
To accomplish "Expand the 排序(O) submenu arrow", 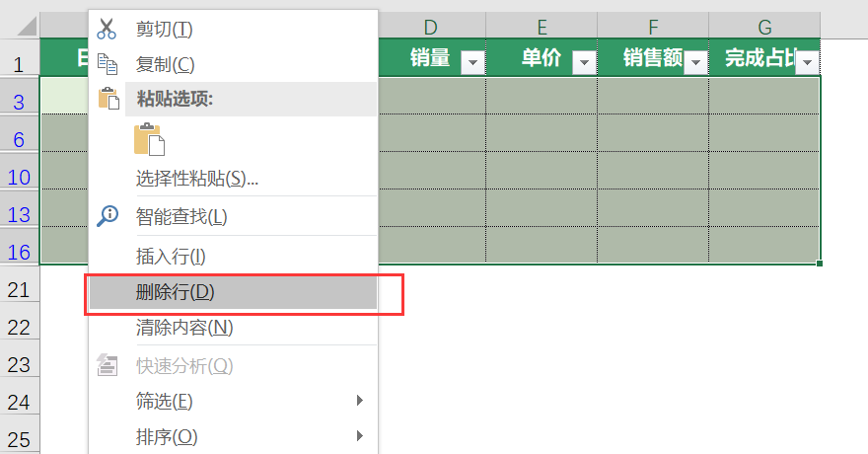I will tap(360, 435).
